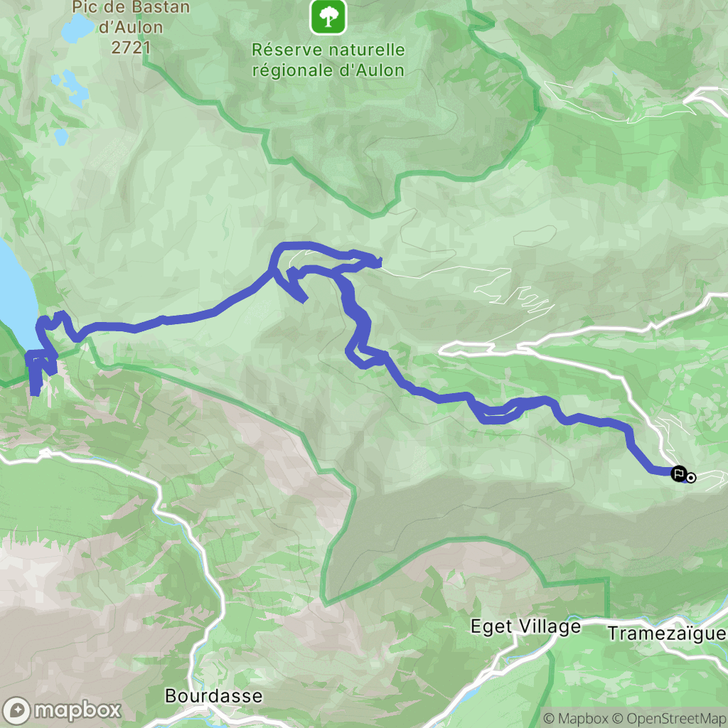Open the © OpenStreetMap attribution link
The width and height of the screenshot is (728, 728).
[670, 719]
